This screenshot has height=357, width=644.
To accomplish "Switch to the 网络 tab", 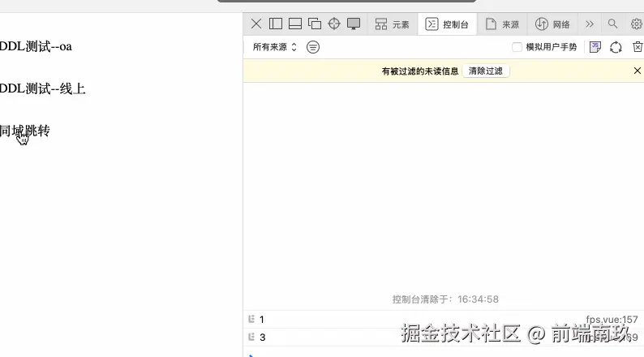I will pos(552,24).
